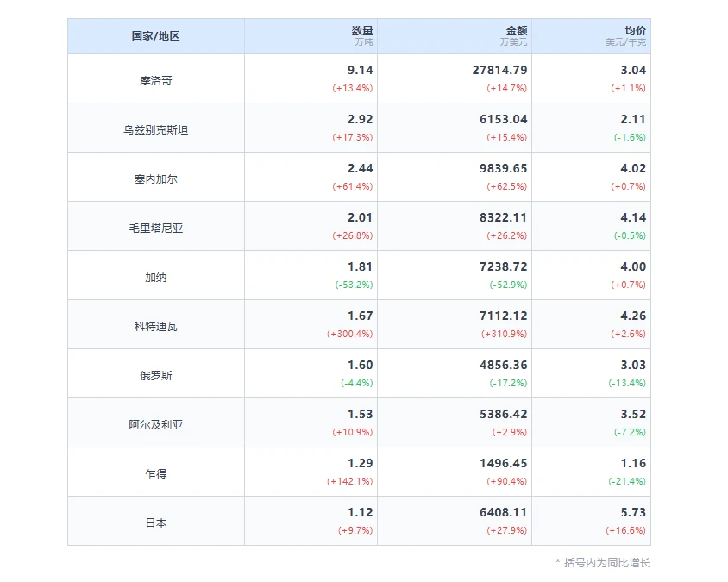The image size is (728, 582).
Task: Click amount value 9839.65
Action: [504, 168]
